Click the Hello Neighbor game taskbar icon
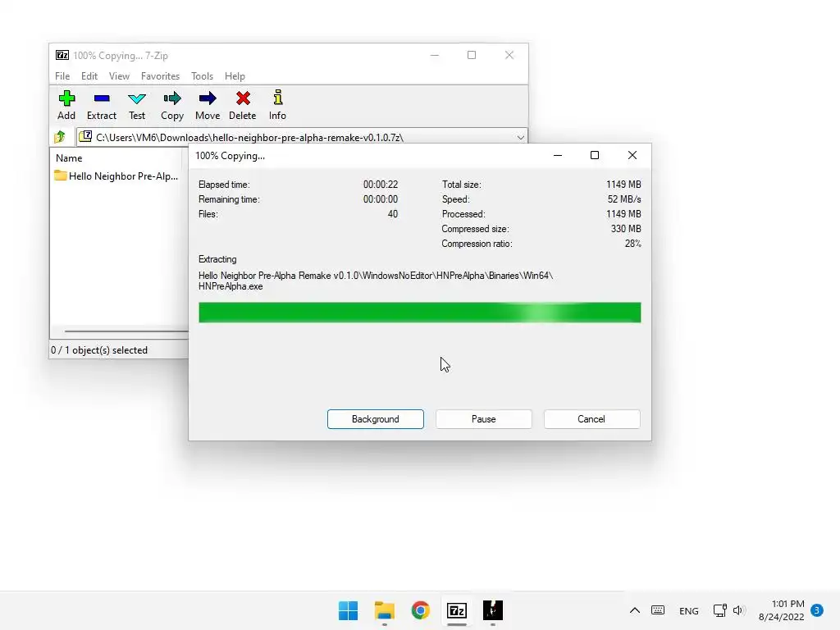 493,610
